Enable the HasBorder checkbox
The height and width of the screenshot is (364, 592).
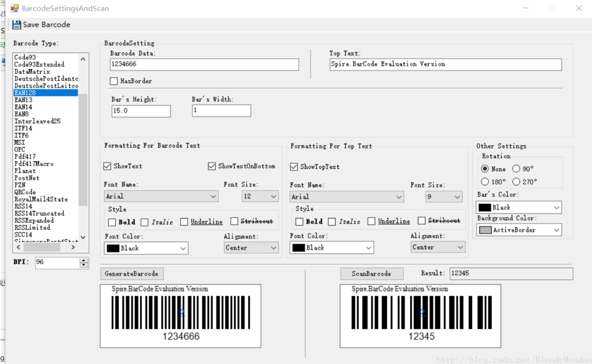click(x=114, y=81)
